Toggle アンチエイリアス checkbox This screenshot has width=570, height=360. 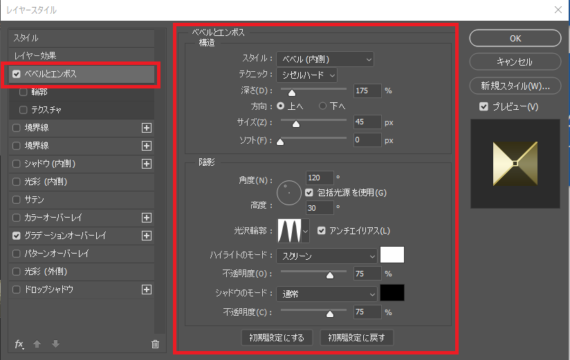pyautogui.click(x=321, y=231)
